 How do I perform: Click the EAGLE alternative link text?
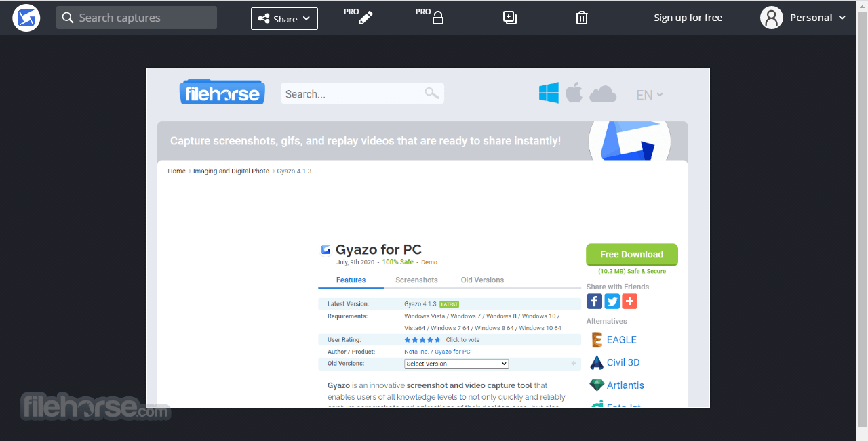(x=622, y=340)
